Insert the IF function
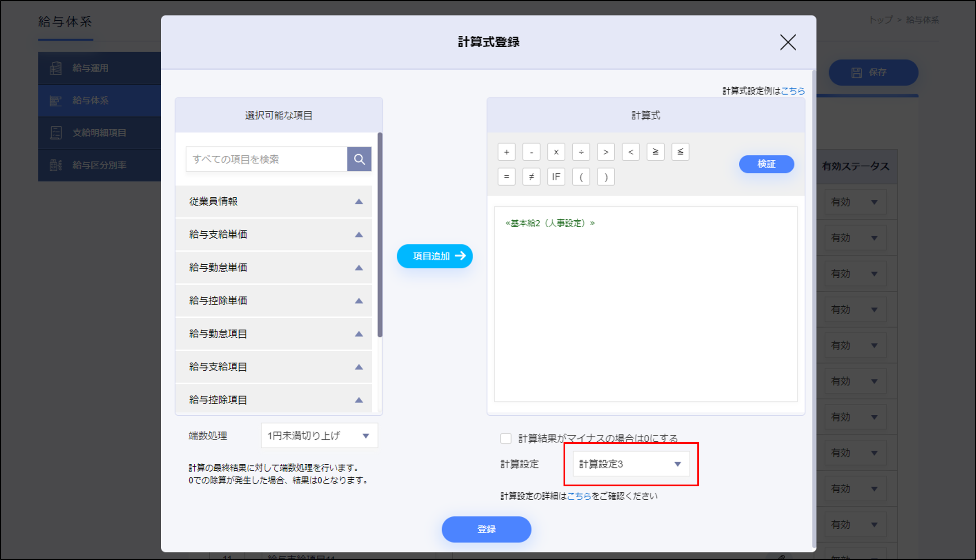Screen dimensions: 976x560 pos(556,177)
